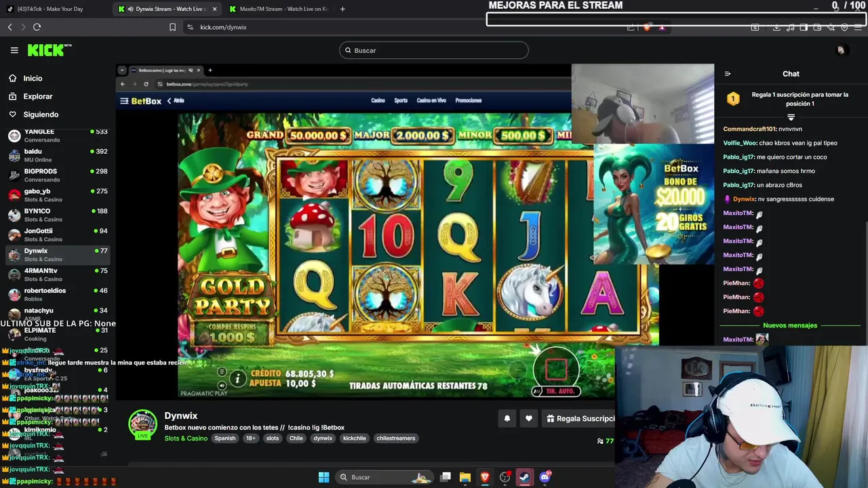Reload the Kick page
Screen dimensions: 868x488
coord(37,27)
